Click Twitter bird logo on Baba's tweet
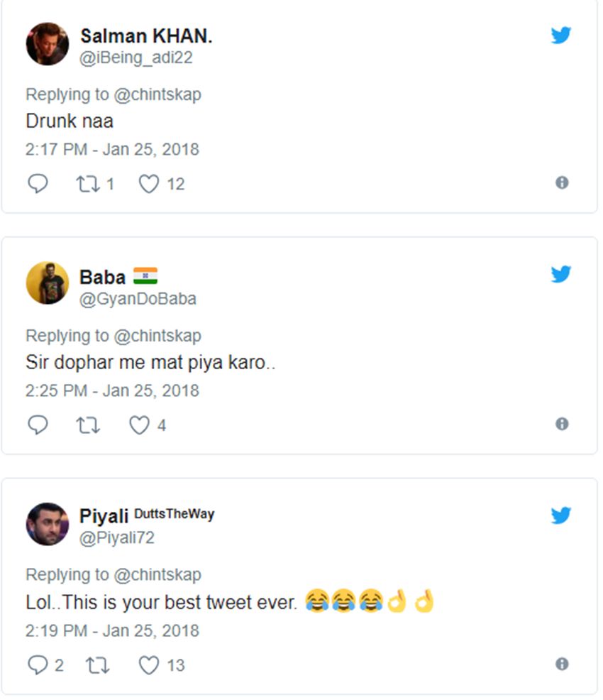603x700 pixels. coord(561,274)
